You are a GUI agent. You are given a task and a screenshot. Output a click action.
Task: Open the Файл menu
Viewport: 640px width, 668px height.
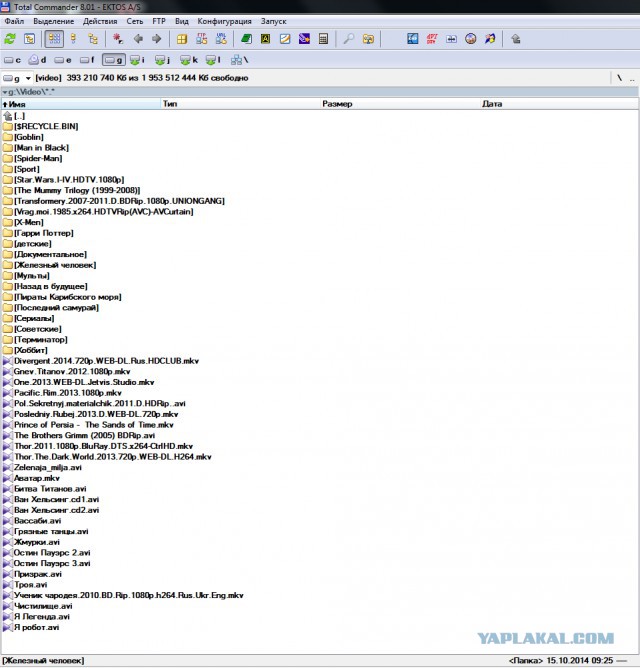[14, 21]
